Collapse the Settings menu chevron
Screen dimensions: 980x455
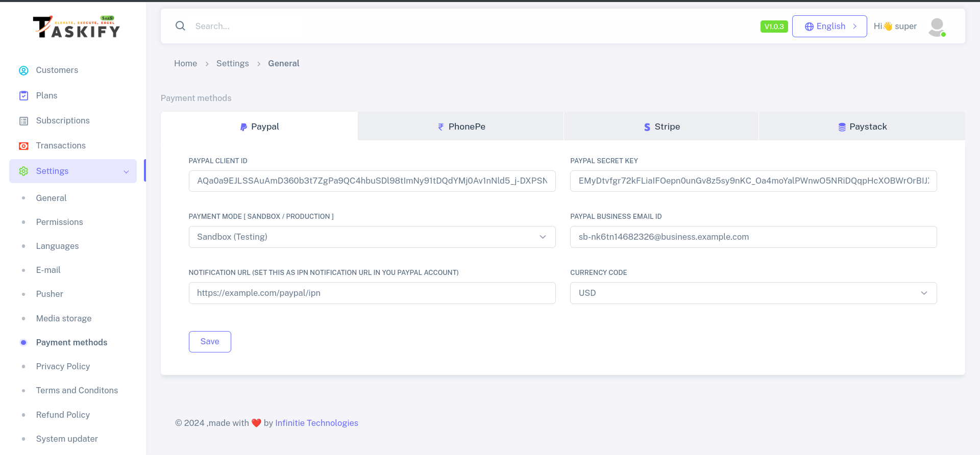(126, 172)
